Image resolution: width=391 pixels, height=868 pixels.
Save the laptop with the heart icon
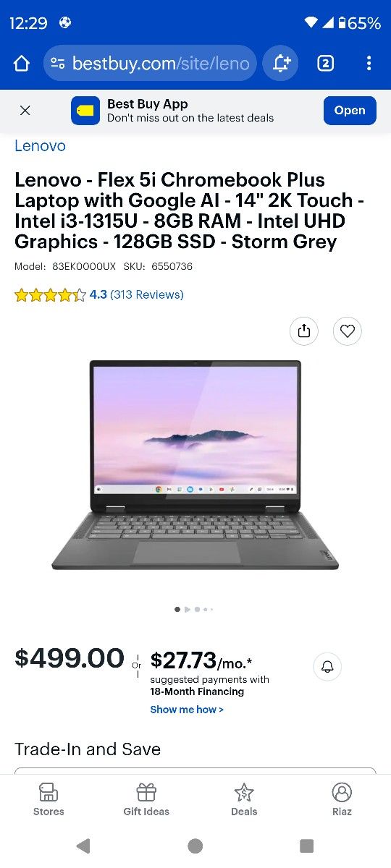click(x=348, y=331)
